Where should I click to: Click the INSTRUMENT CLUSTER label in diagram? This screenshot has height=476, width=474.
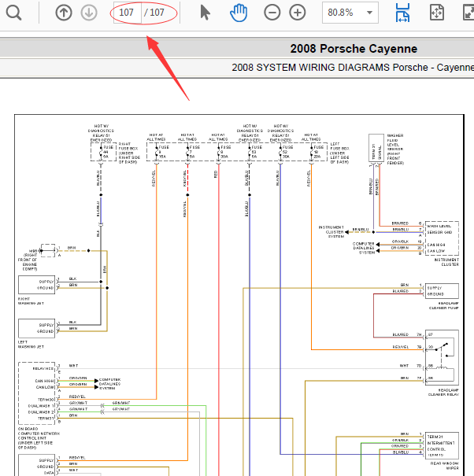coord(446,262)
